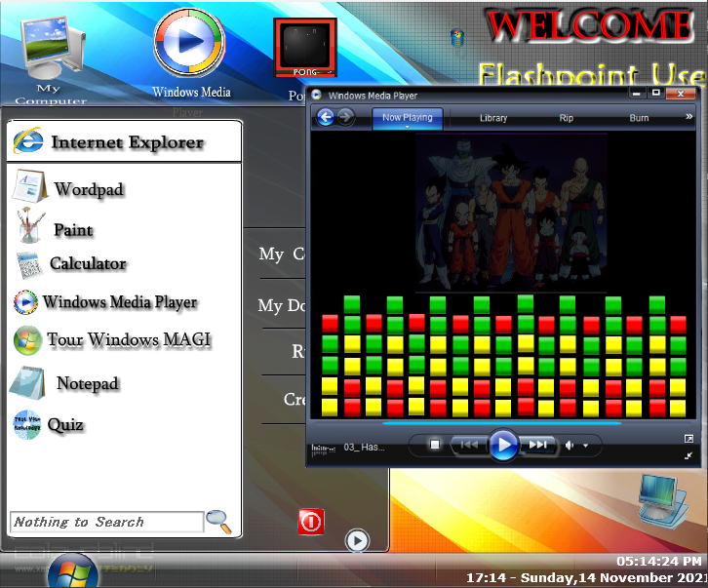Mute the Media Player speaker icon
The width and height of the screenshot is (708, 588).
(x=570, y=445)
